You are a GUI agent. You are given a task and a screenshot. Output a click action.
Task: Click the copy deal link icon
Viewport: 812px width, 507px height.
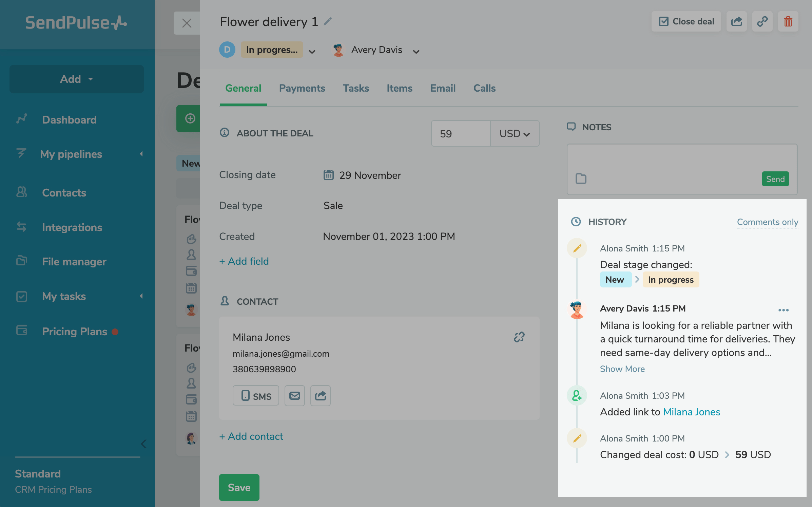tap(762, 22)
